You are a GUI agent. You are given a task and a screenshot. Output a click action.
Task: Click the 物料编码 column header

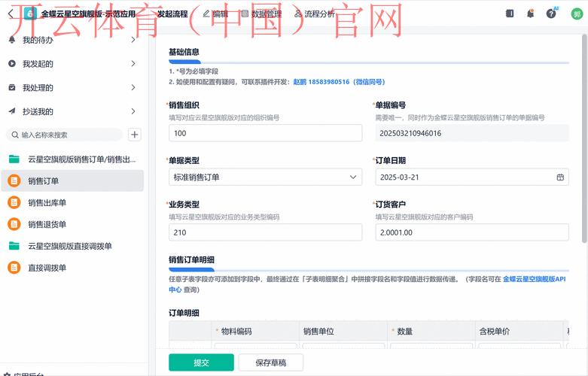255,331
